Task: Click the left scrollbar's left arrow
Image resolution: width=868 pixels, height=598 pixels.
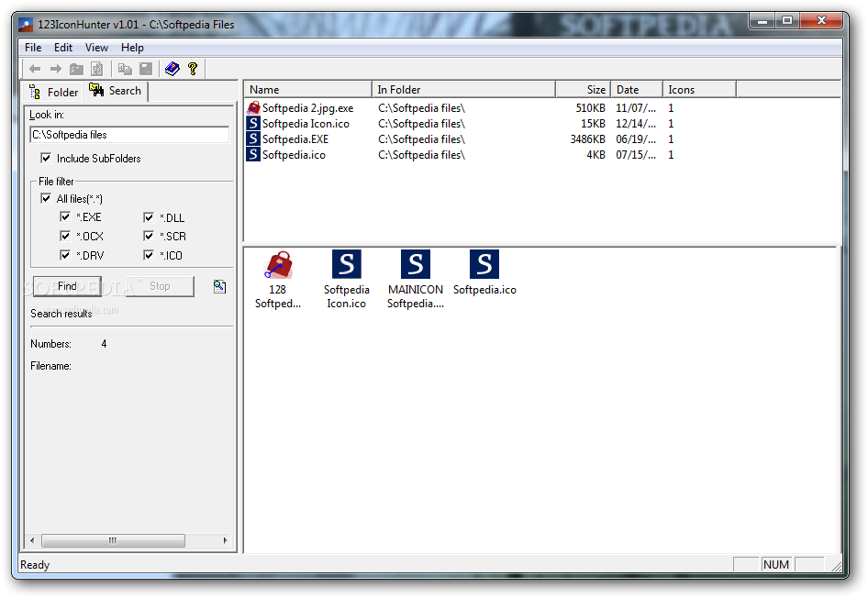Action: [x=32, y=540]
